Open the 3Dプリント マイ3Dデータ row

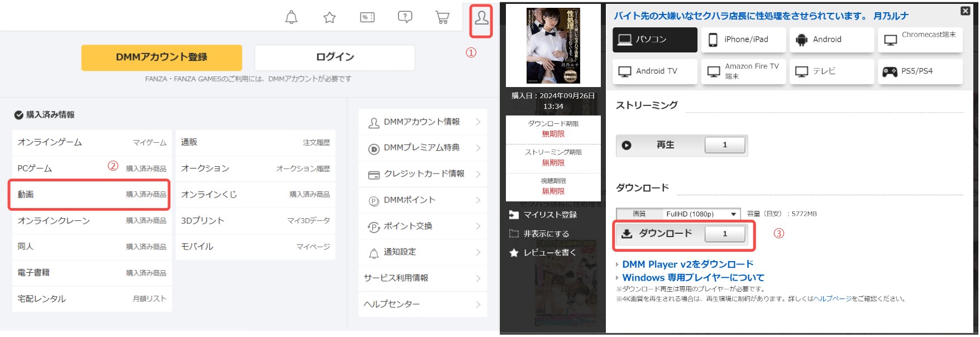pos(256,221)
